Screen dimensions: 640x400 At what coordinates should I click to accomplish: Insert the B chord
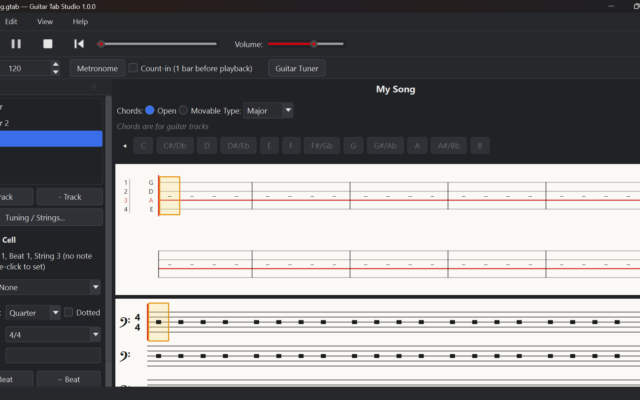coord(480,146)
